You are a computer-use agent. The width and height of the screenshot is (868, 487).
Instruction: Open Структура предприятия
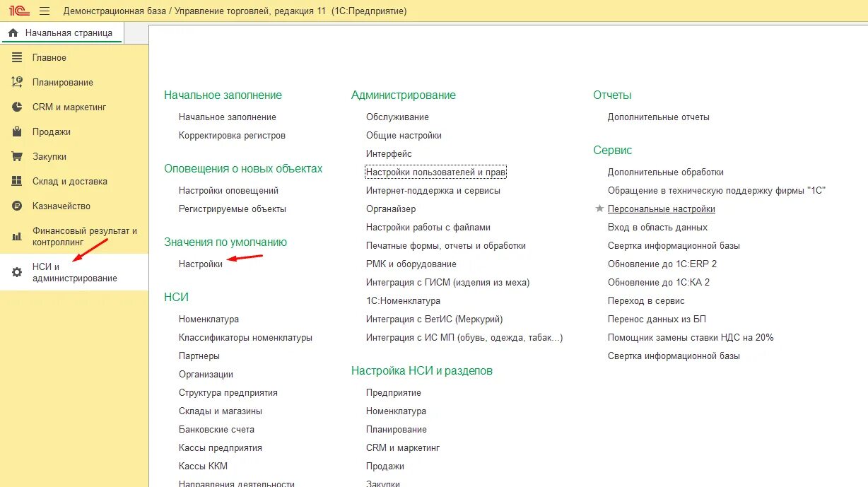point(228,392)
